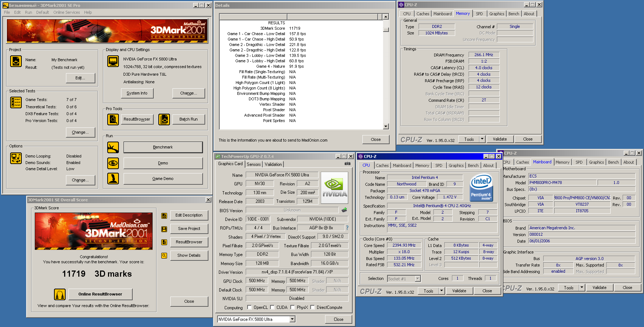Open the Tools dropdown arrow in CPU-Z Mainboard window
The image size is (644, 327).
582,288
